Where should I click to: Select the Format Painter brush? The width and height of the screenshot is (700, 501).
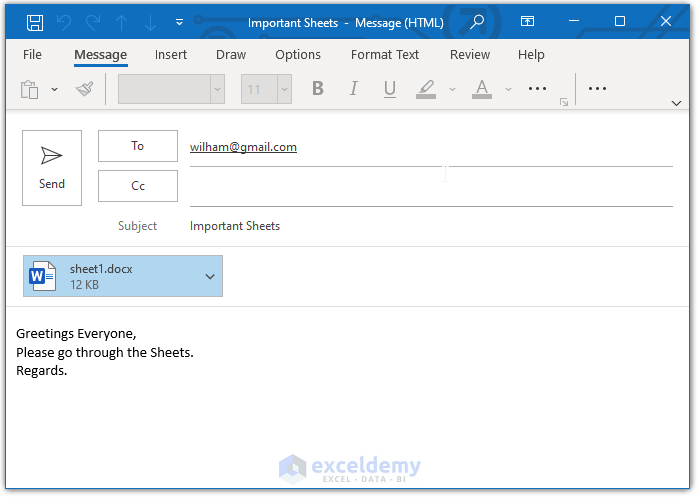[84, 89]
